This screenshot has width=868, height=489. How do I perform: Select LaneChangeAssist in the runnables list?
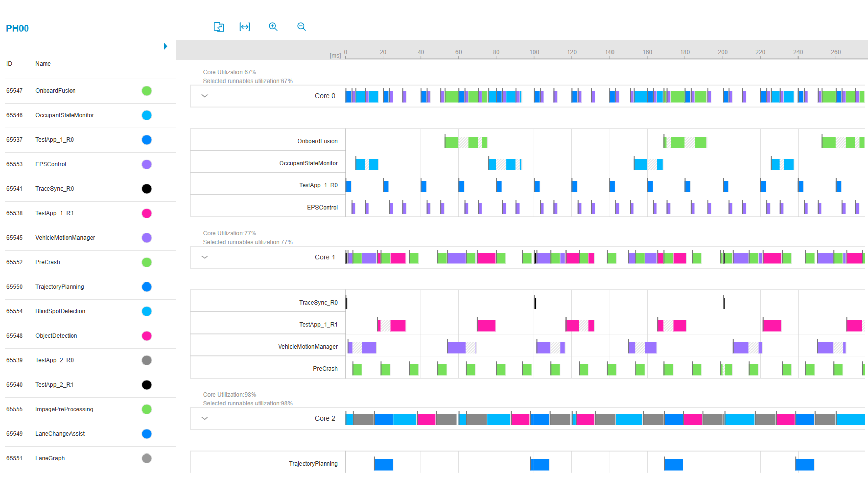coord(60,434)
